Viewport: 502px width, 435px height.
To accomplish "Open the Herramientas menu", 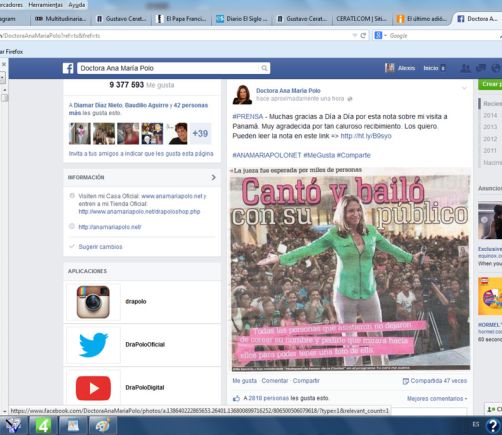I will [x=45, y=5].
